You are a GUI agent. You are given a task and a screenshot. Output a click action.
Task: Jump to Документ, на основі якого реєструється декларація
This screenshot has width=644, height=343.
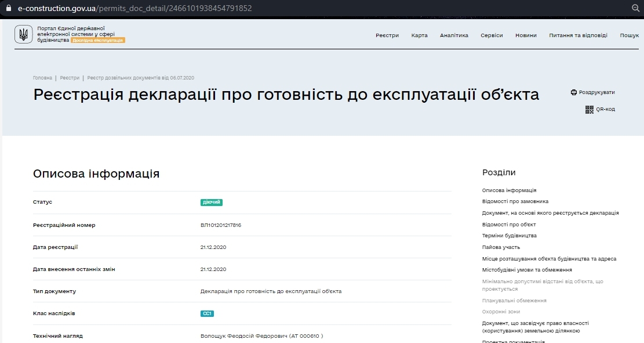tap(550, 212)
